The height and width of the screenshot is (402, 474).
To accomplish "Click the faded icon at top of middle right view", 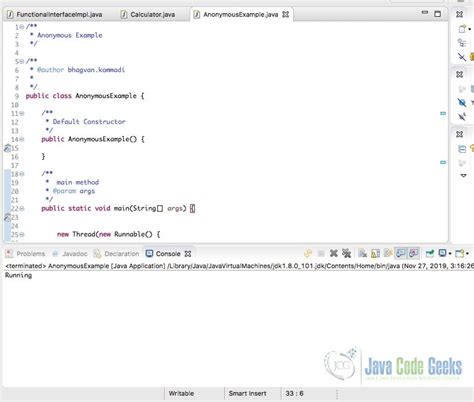I will (462, 89).
